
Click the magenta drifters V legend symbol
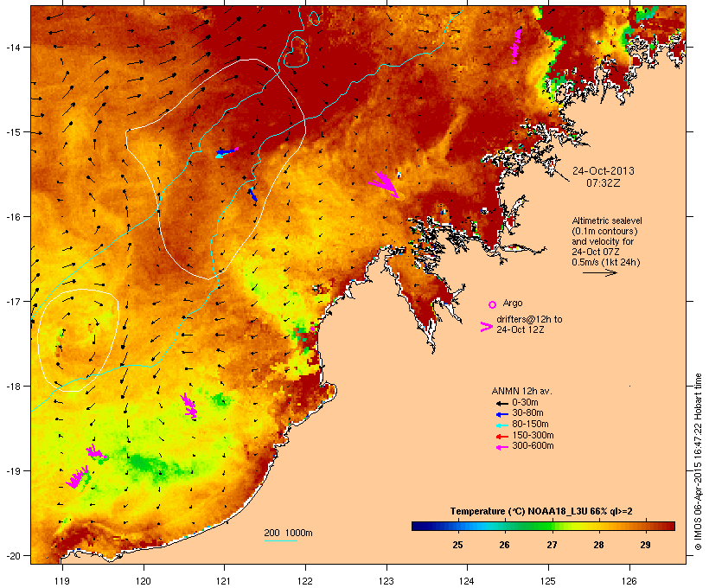(487, 327)
